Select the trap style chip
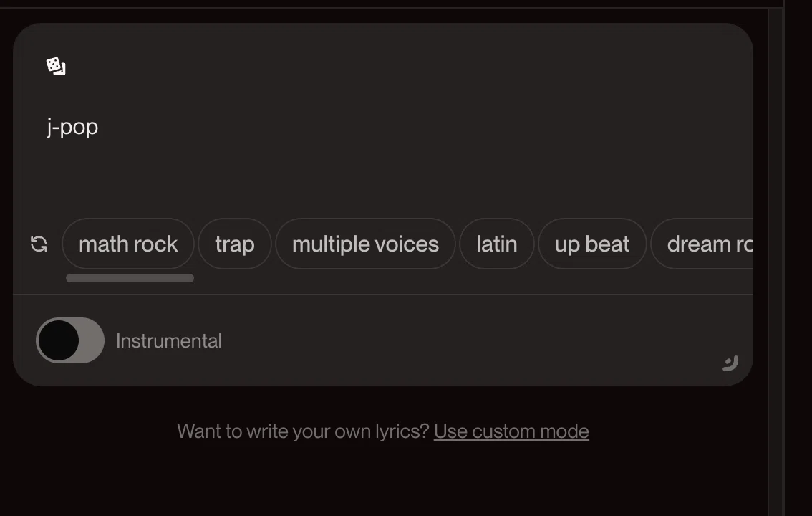This screenshot has height=516, width=812. pos(235,244)
